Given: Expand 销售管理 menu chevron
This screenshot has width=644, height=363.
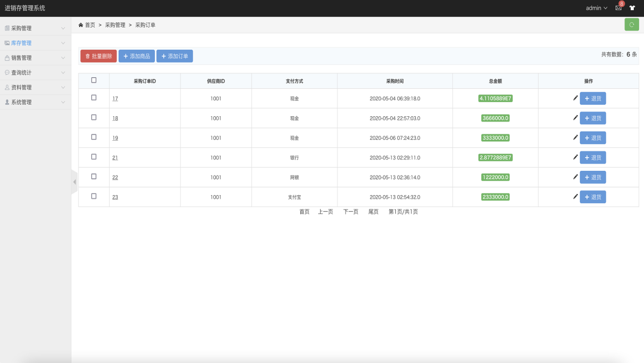Looking at the screenshot, I should pos(63,58).
